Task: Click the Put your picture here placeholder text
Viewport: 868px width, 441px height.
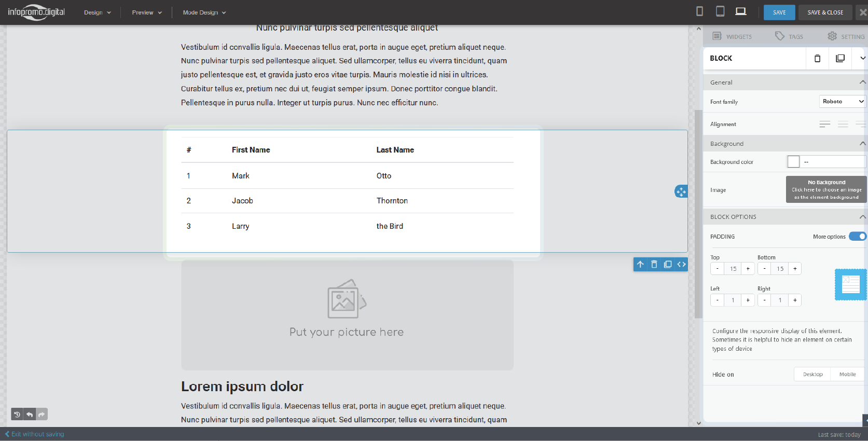Action: coord(347,332)
